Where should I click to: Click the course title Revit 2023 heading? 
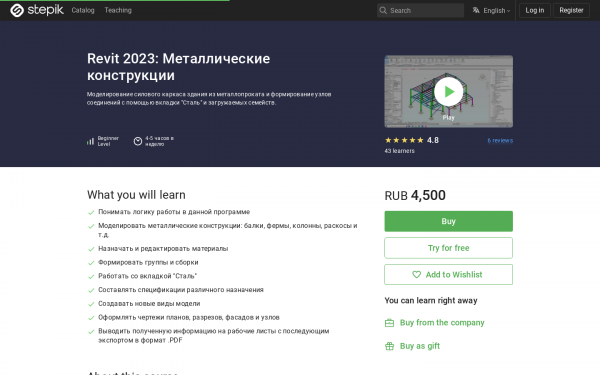click(x=178, y=67)
